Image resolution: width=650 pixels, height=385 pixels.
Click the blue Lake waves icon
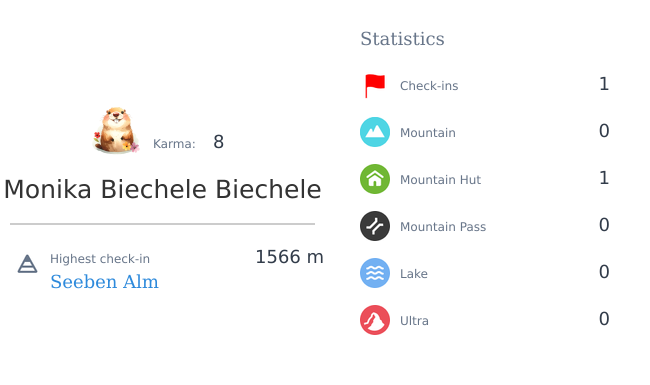pos(375,273)
